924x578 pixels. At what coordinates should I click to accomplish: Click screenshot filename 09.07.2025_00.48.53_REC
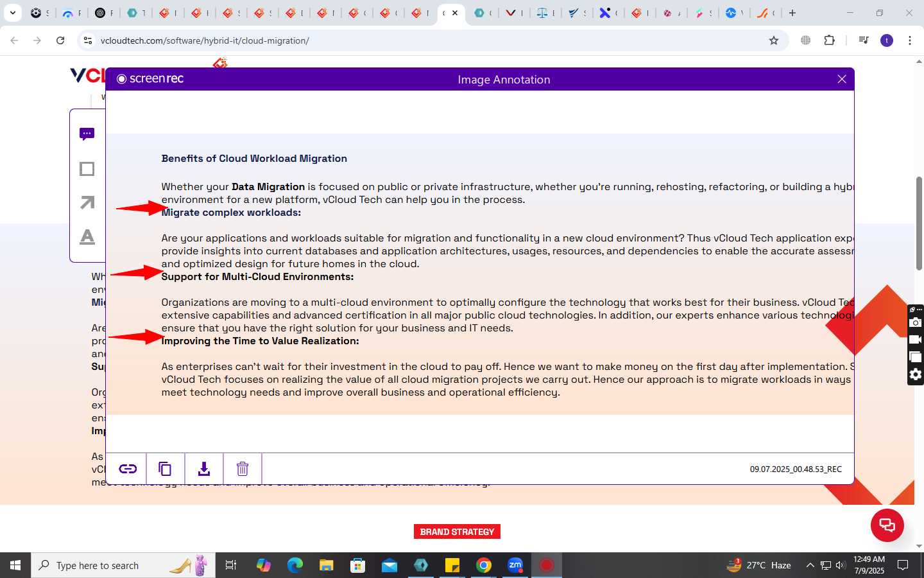[x=796, y=469]
